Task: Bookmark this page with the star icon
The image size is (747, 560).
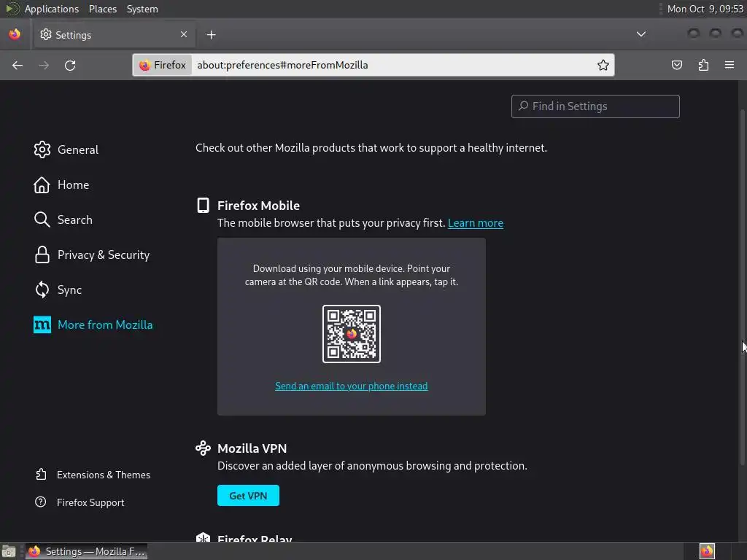Action: 603,65
